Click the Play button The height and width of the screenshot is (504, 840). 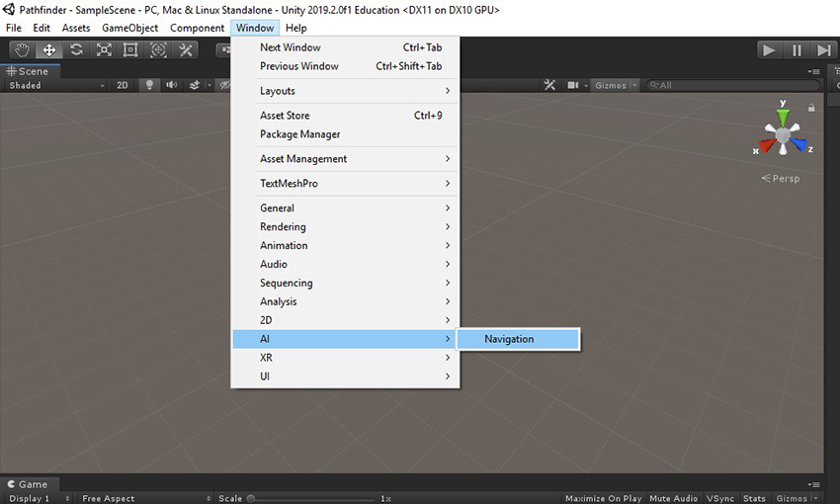pos(769,50)
